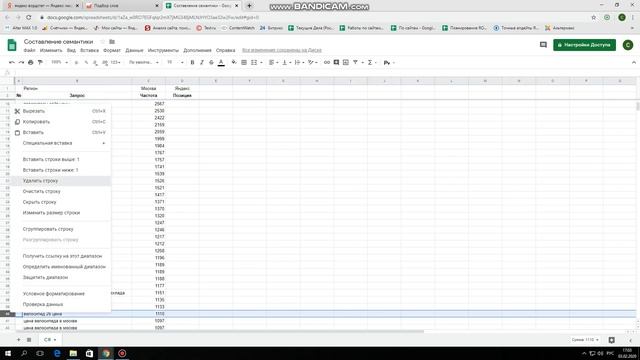This screenshot has height=360, width=640.
Task: Click the all sheets list icon
Action: [x=29, y=340]
